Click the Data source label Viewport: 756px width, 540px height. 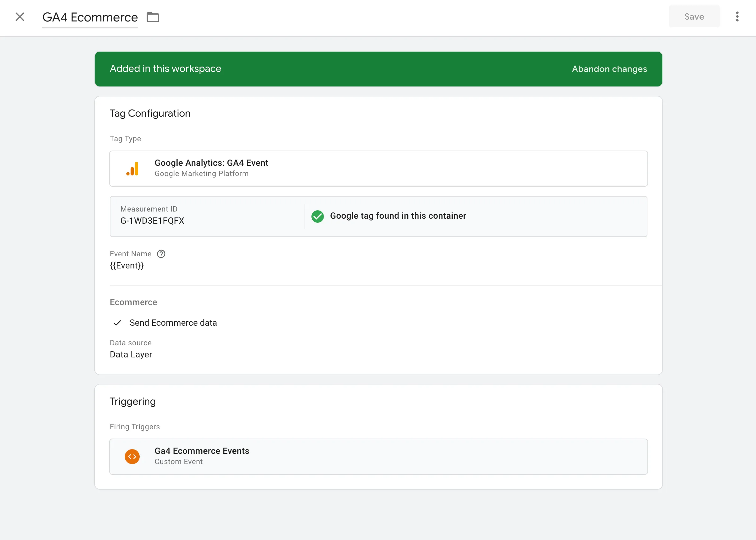pos(131,343)
